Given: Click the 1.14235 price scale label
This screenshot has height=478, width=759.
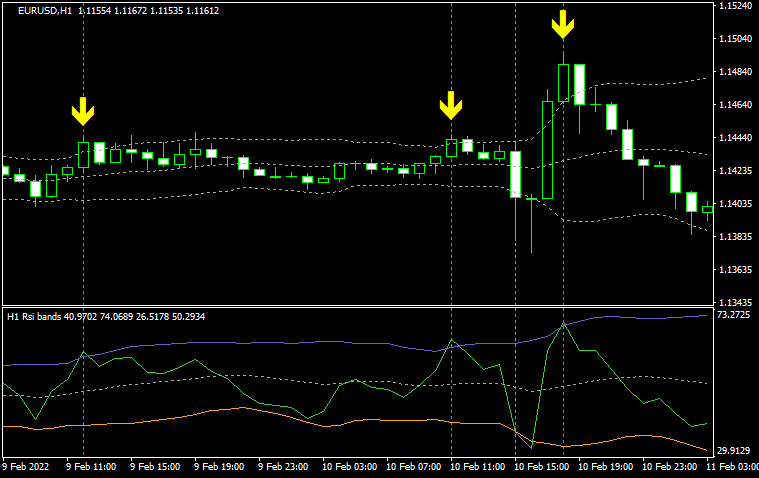Looking at the screenshot, I should point(735,170).
